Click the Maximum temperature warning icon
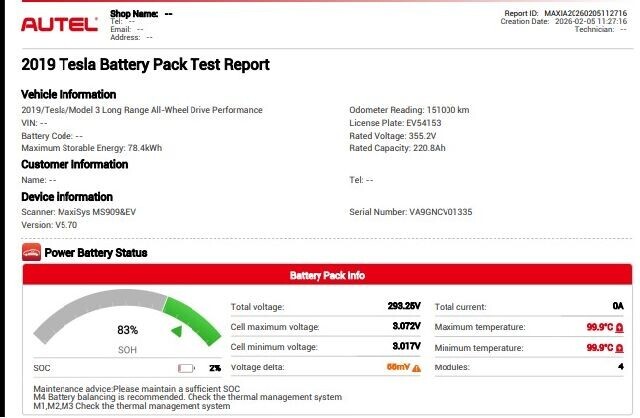640x418 pixels. (x=620, y=327)
